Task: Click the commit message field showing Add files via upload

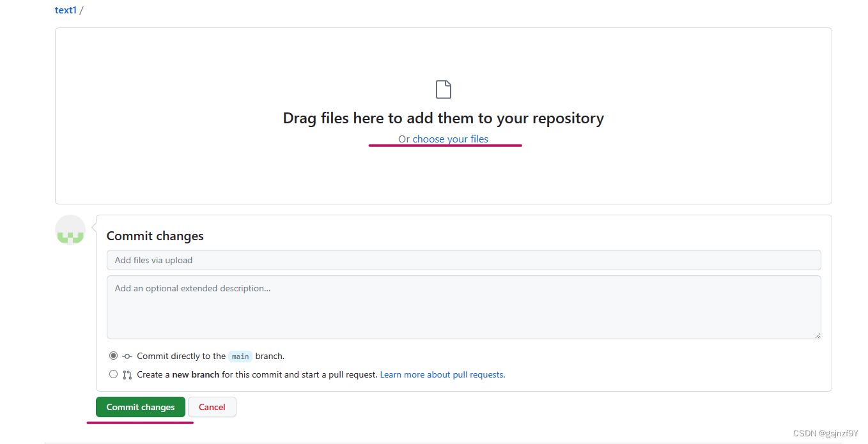Action: (463, 260)
